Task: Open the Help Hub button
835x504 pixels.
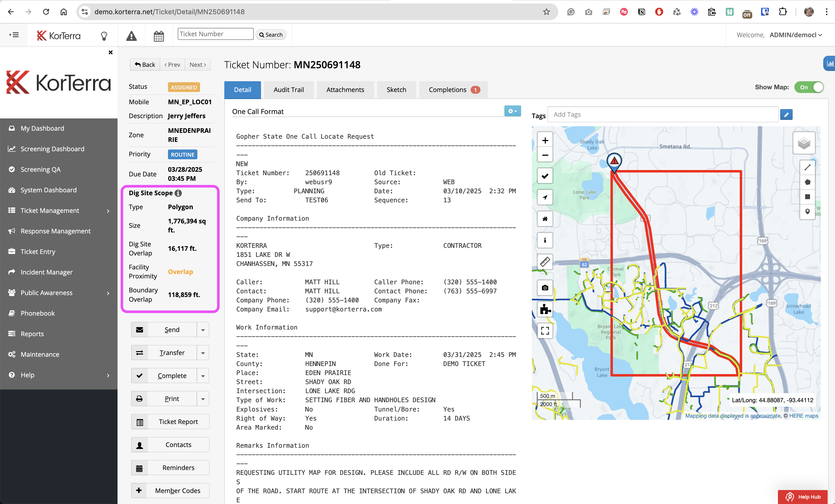Action: click(803, 497)
